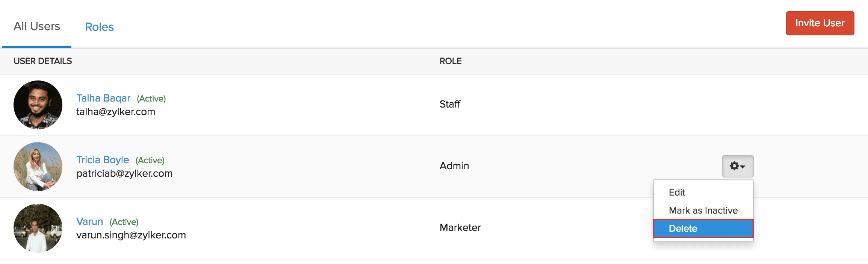Click the varun.singh@zylker.com email address
The image size is (868, 264).
[x=131, y=235]
